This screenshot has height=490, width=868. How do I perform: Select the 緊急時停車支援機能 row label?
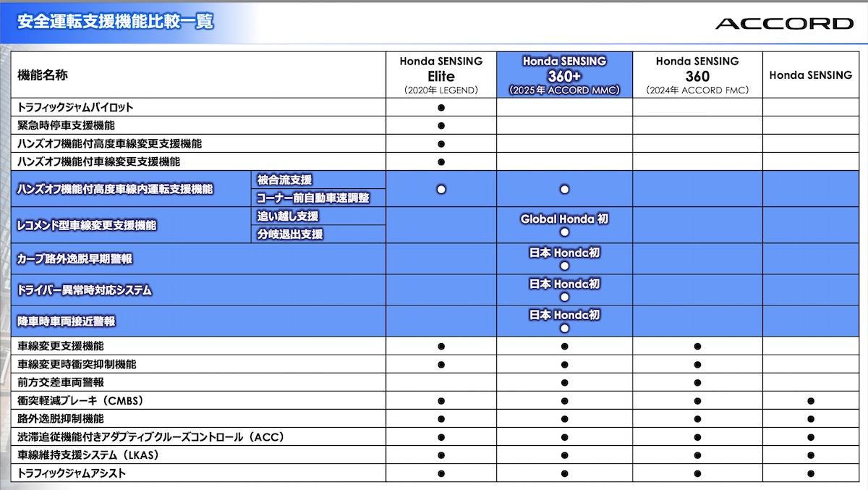point(65,125)
